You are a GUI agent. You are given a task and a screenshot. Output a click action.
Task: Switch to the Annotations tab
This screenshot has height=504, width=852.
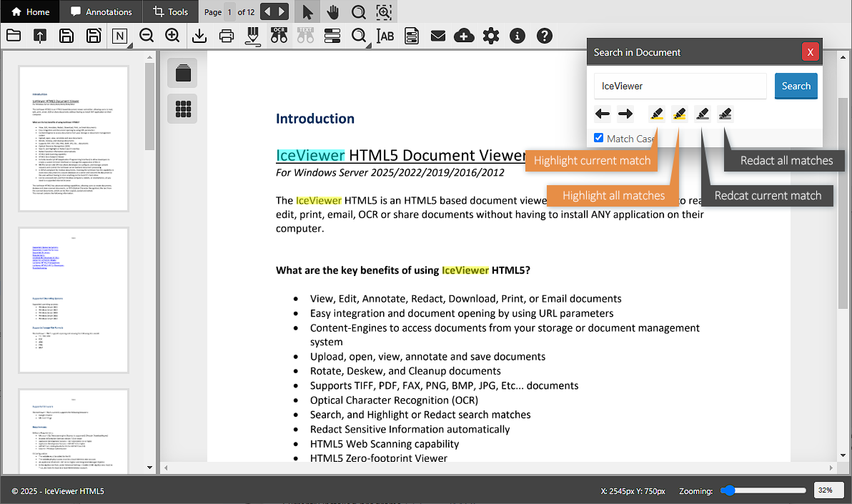click(101, 11)
